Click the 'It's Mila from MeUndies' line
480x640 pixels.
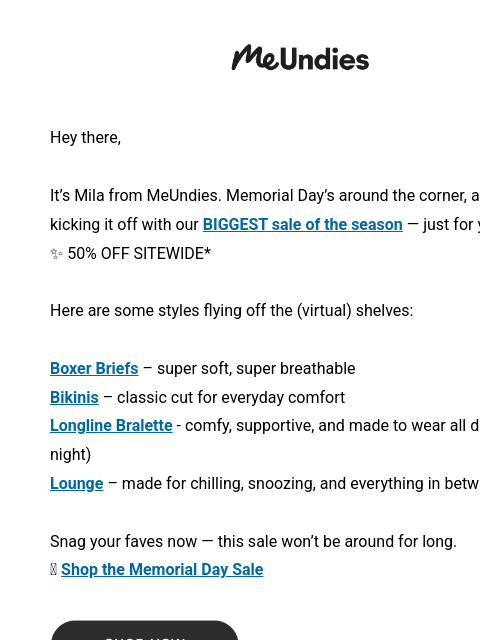click(265, 196)
